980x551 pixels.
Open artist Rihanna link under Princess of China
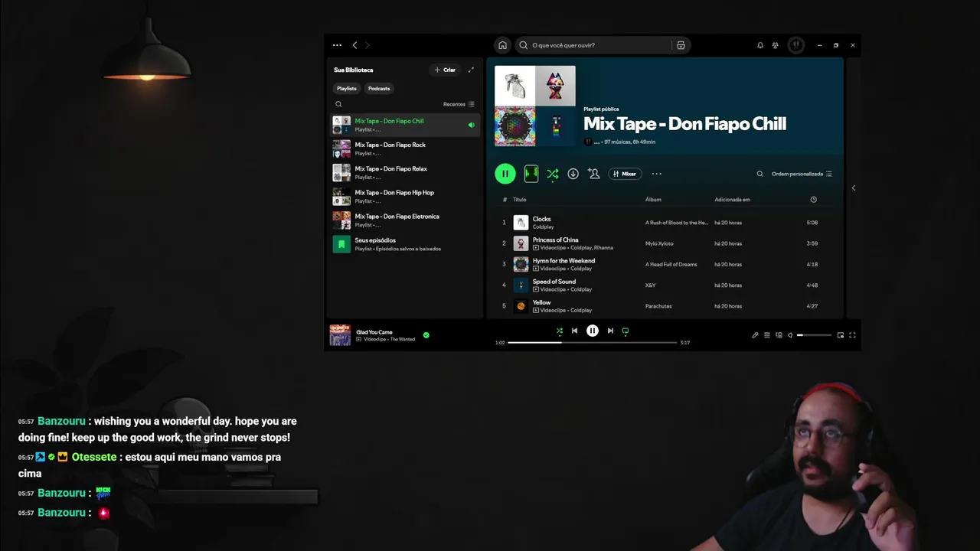[603, 248]
